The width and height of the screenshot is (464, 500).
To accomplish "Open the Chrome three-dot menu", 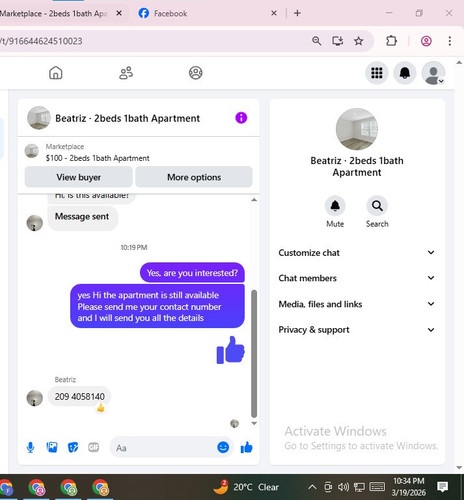I will (449, 41).
